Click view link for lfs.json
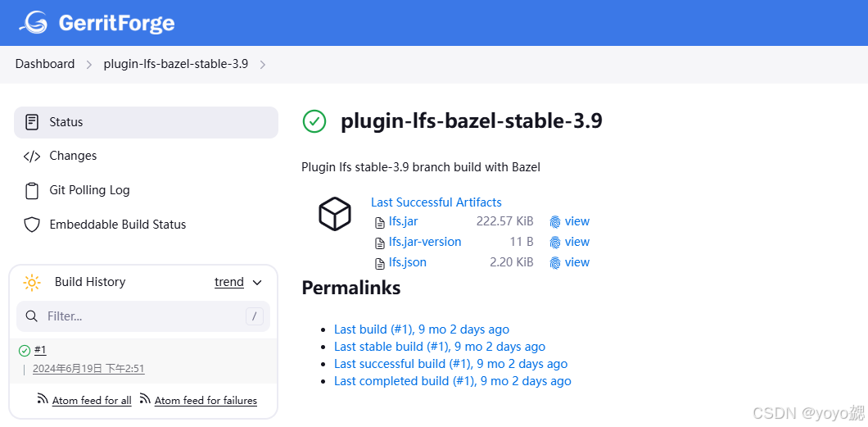The height and width of the screenshot is (427, 868). coord(576,262)
